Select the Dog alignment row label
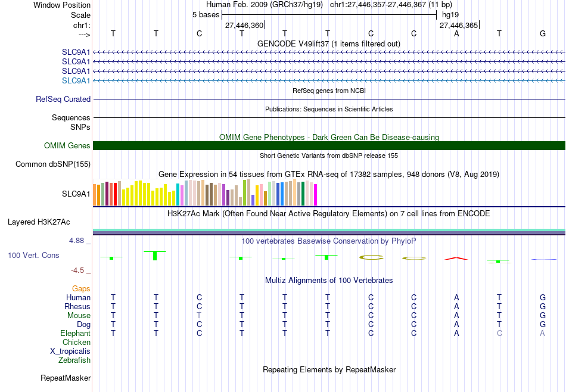Screen dimensions: 566x392 pyautogui.click(x=83, y=325)
